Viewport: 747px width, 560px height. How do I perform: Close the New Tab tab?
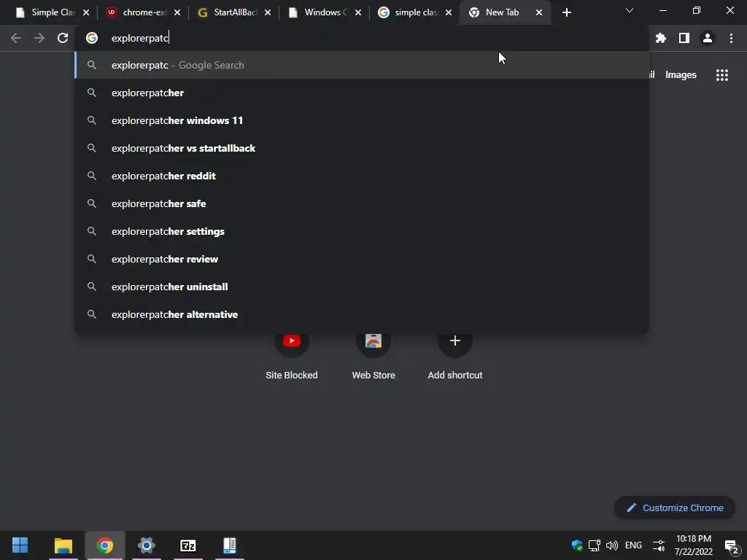(x=539, y=13)
